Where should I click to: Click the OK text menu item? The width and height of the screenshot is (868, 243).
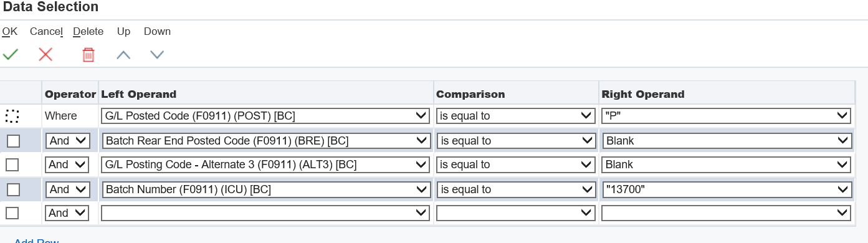[10, 31]
